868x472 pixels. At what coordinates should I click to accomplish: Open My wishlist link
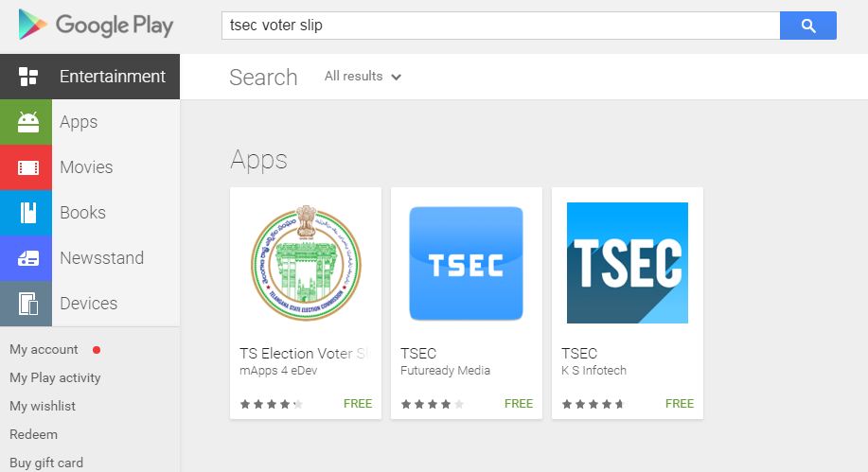point(43,407)
